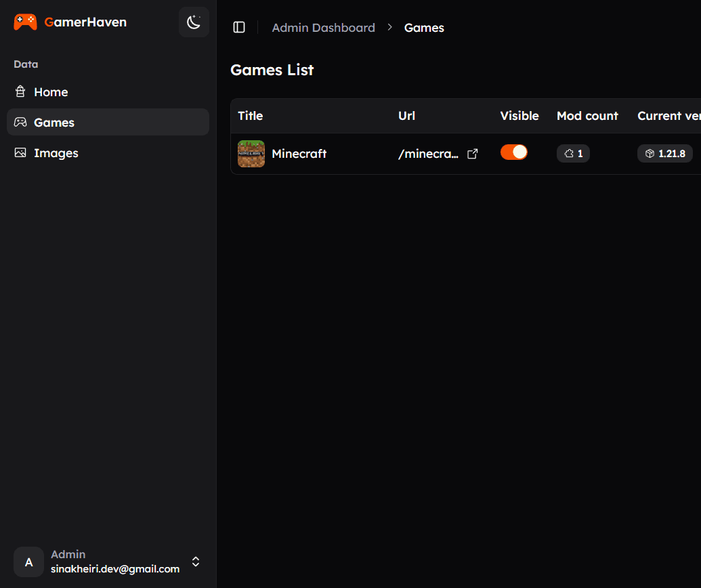Click the Mod count column header

tap(587, 116)
